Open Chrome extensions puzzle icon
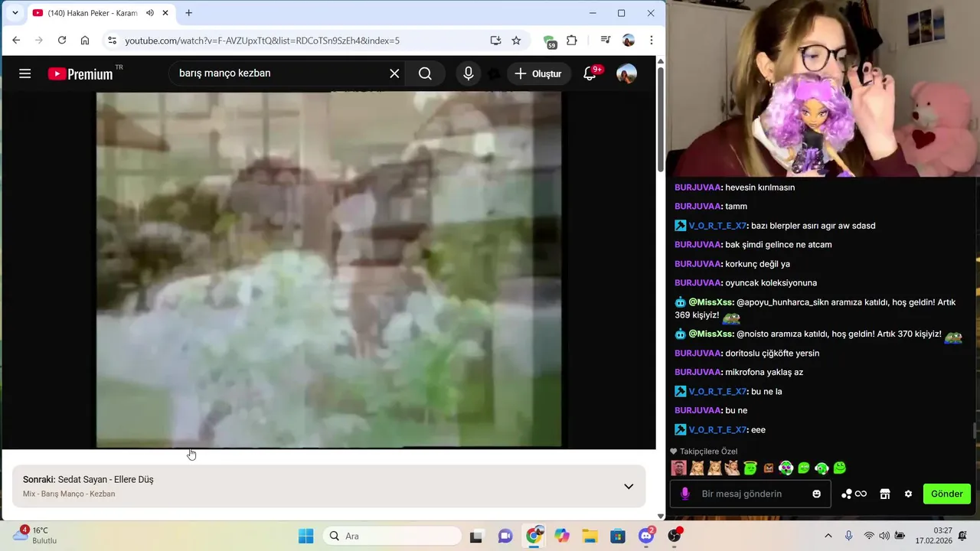The height and width of the screenshot is (551, 980). pos(572,41)
